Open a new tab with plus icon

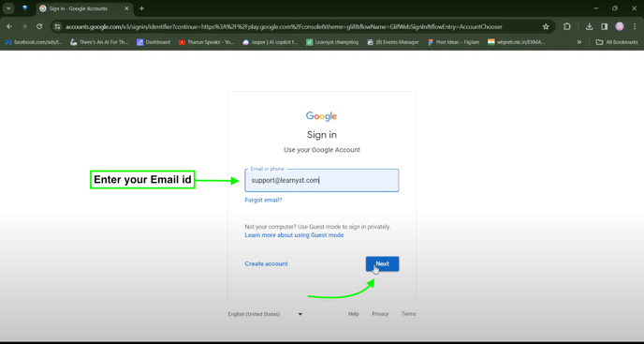pos(141,8)
